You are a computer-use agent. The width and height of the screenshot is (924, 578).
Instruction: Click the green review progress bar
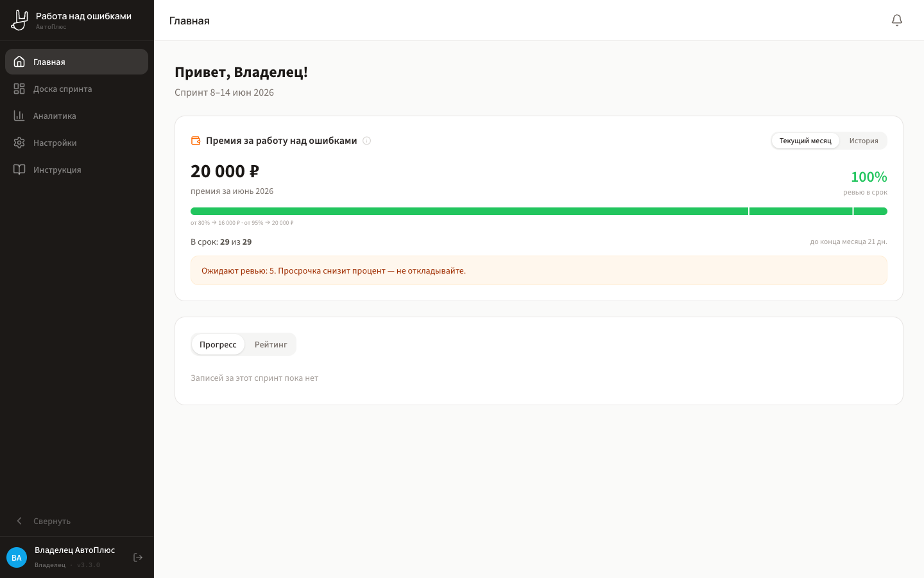pos(539,211)
